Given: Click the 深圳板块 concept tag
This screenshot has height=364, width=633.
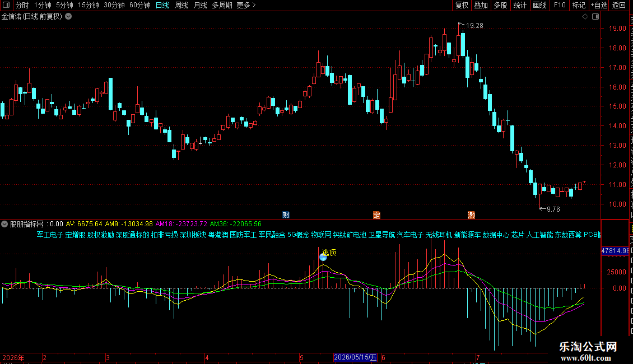Looking at the screenshot, I should pyautogui.click(x=193, y=235).
